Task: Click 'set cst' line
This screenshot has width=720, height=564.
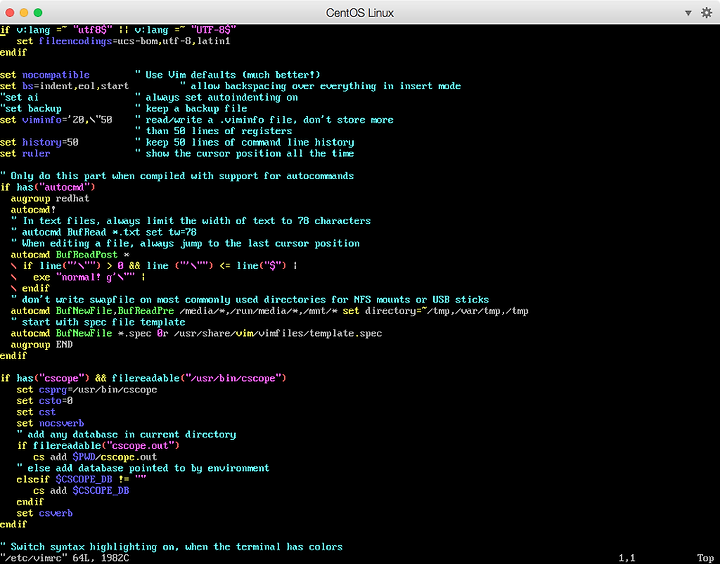Action: pyautogui.click(x=36, y=412)
